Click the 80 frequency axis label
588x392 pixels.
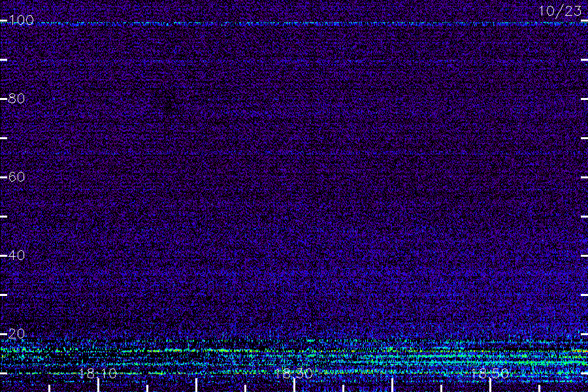16,99
